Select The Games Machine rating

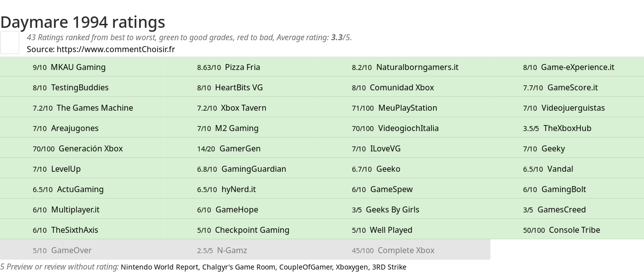coord(94,108)
